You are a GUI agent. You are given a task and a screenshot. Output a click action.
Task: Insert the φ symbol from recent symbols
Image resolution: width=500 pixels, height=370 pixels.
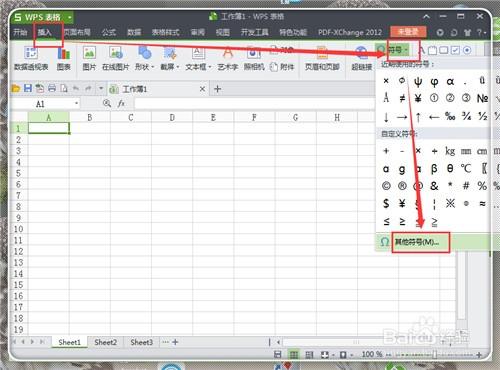434,81
